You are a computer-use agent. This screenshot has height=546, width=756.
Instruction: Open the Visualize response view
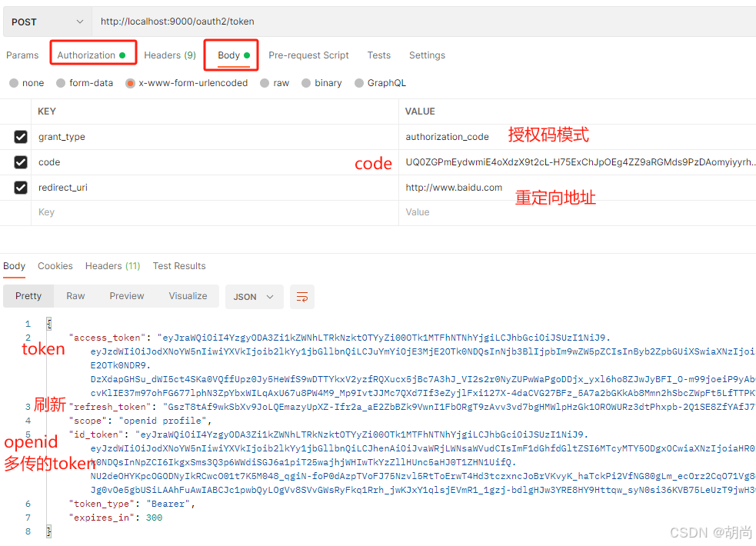[x=188, y=296]
